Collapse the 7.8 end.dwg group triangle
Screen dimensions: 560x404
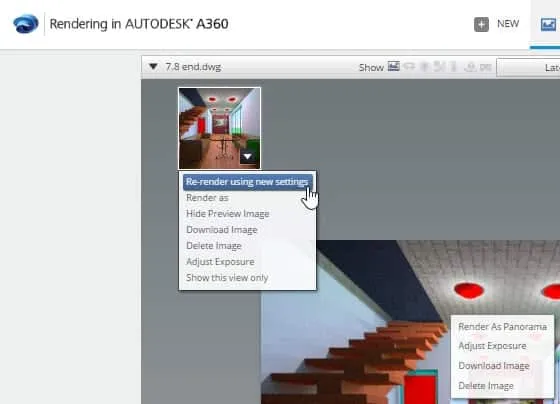point(153,66)
